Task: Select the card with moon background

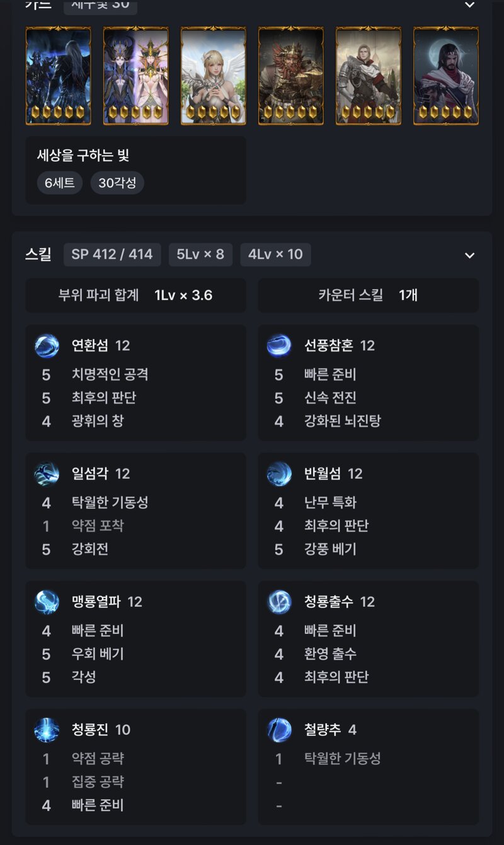Action: [446, 76]
